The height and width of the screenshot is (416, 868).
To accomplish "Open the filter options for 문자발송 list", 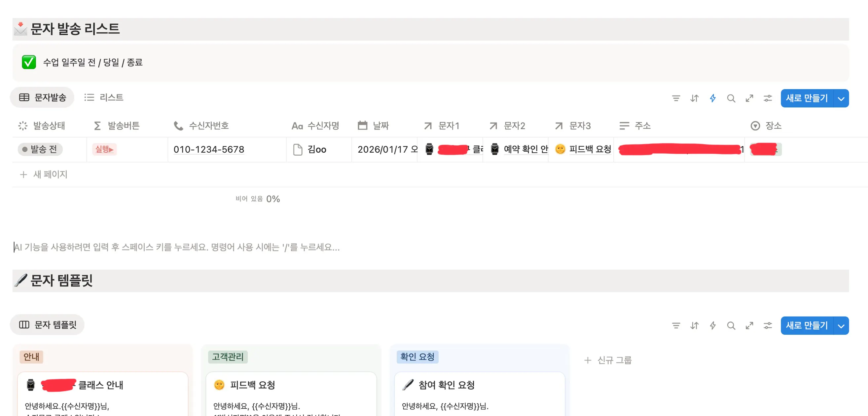I will click(x=676, y=98).
